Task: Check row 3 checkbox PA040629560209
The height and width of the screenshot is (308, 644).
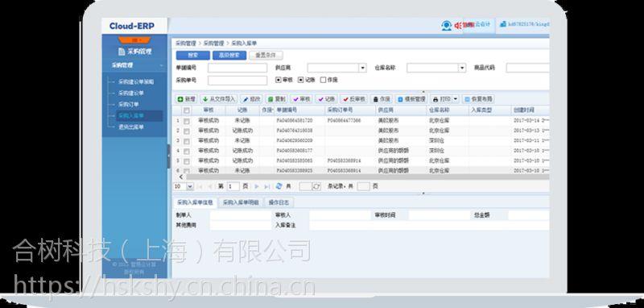Action: point(187,141)
